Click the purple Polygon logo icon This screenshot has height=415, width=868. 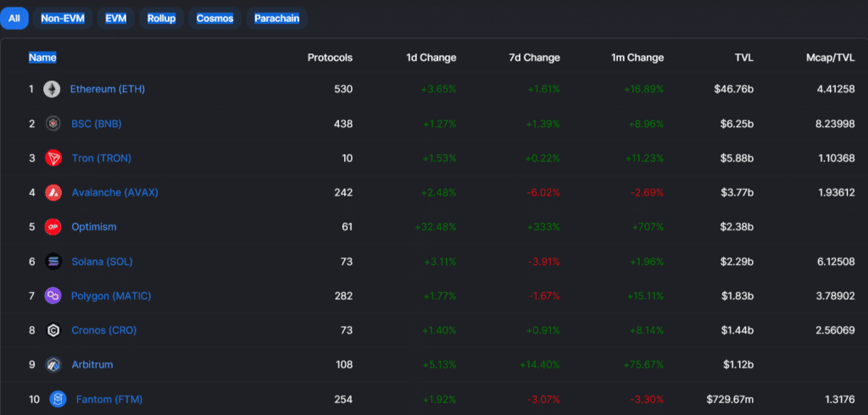53,296
